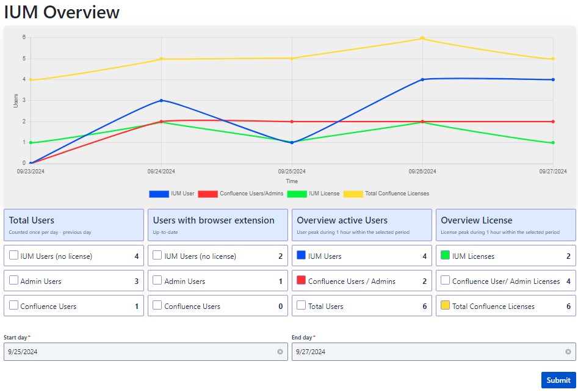Clear the Start day field value
Screen dimensions: 578x392
(280, 352)
